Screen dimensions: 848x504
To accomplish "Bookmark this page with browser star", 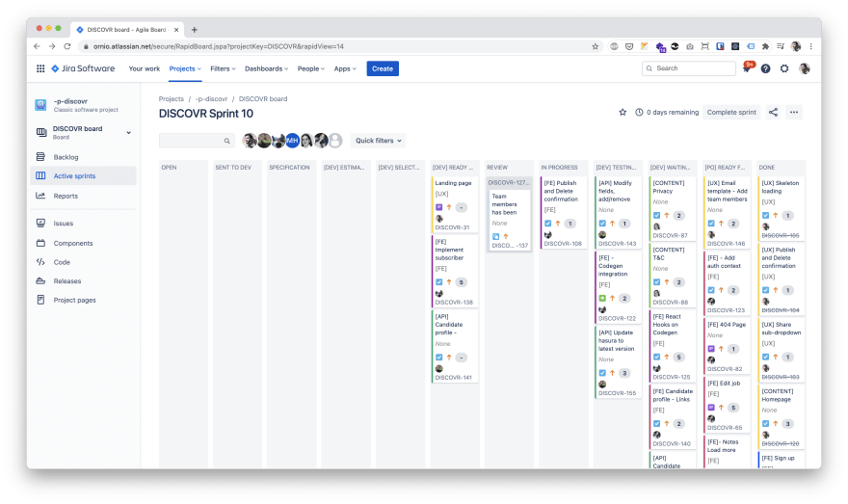I will click(x=596, y=46).
